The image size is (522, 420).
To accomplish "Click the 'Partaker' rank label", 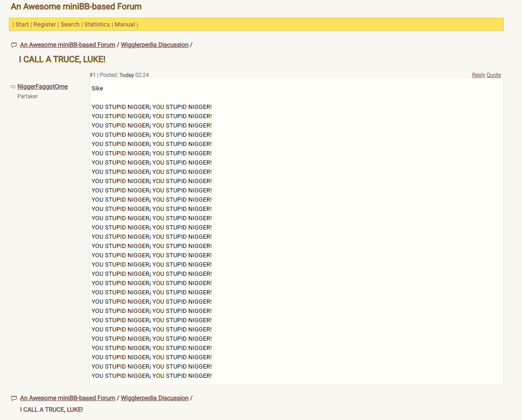I will [x=28, y=96].
